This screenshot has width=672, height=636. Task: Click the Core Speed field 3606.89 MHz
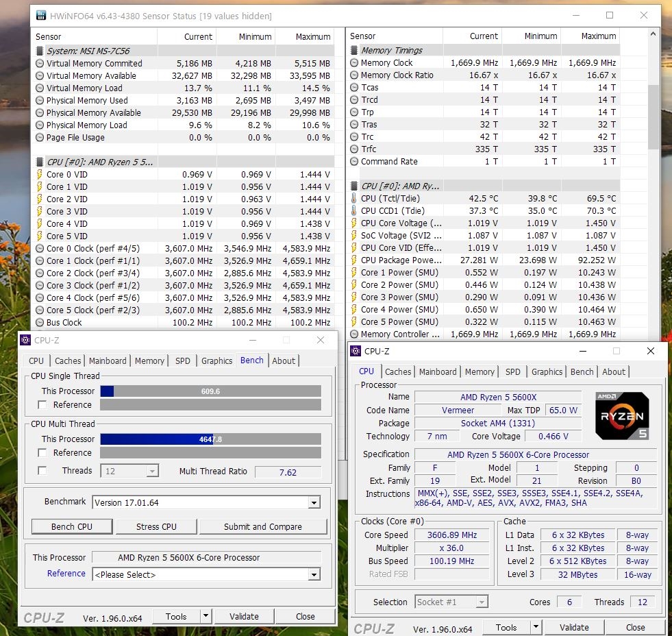click(x=451, y=535)
